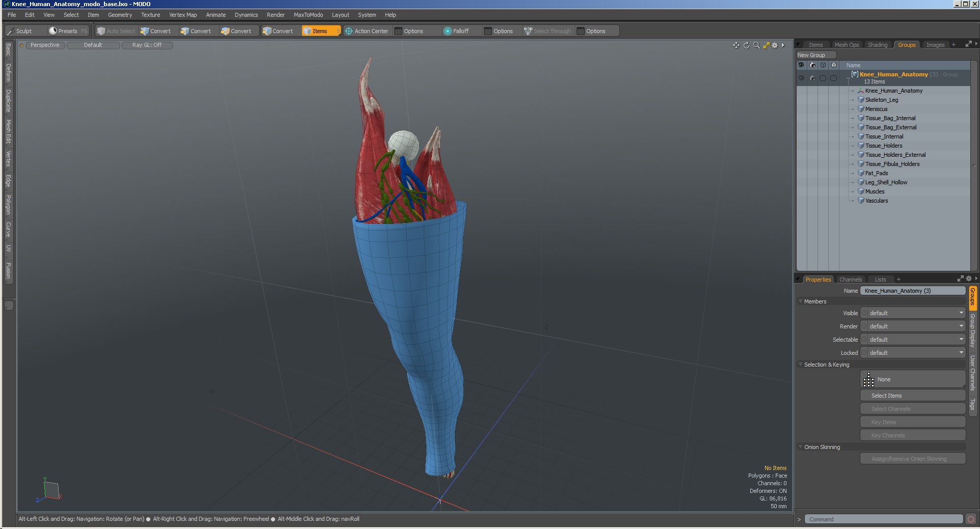Open the Action Center dropdown

pos(367,31)
